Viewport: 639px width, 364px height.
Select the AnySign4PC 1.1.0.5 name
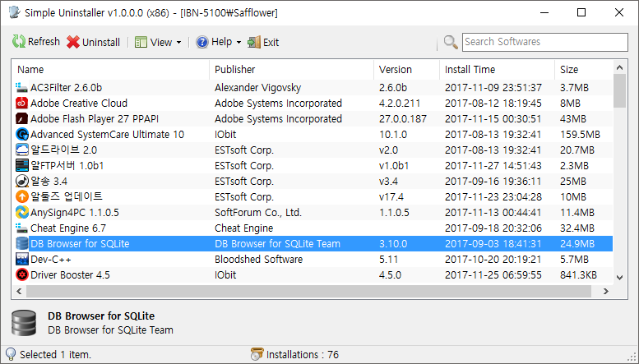coord(75,213)
